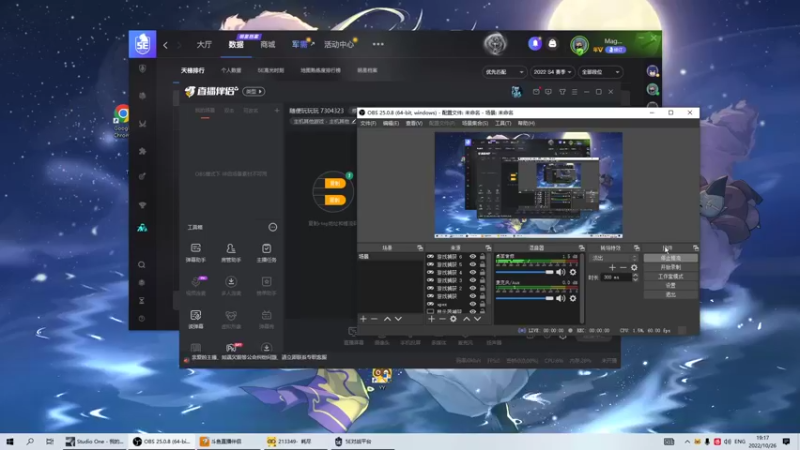Hide the 游戏捕获 4 source
The height and width of the screenshot is (450, 800).
tap(472, 272)
